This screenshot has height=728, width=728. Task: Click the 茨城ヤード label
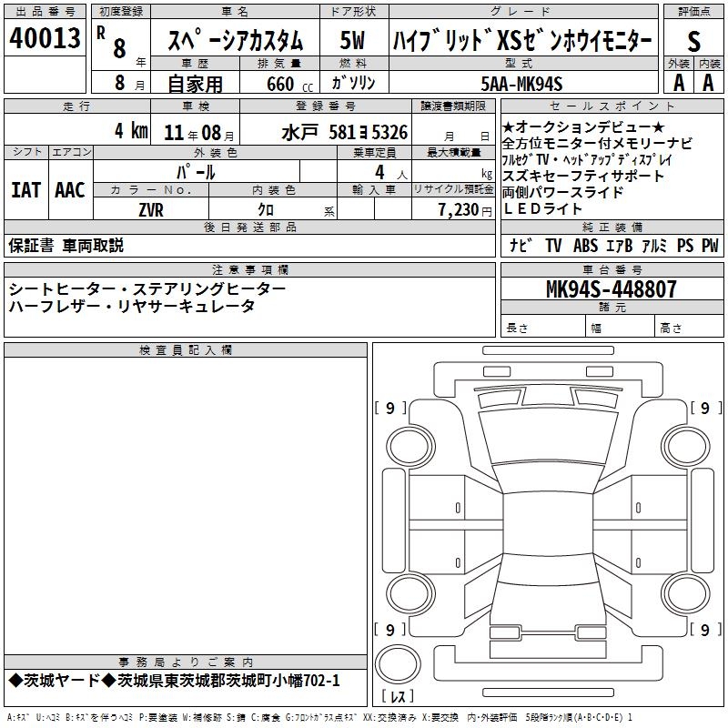click(x=62, y=681)
